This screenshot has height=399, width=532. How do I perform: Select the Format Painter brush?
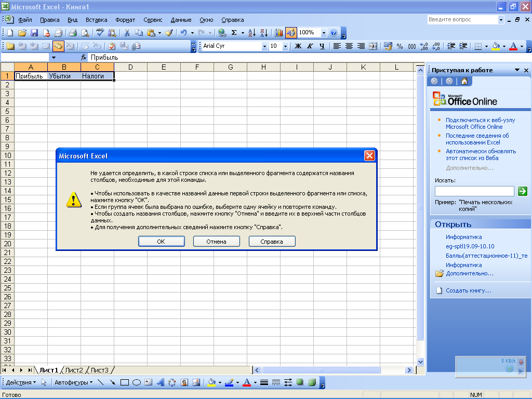[169, 33]
